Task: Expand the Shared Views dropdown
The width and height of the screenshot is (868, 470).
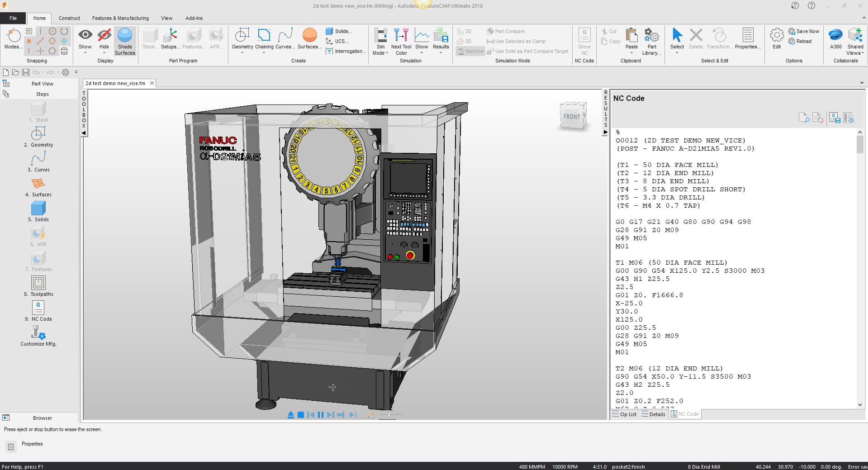Action: click(855, 41)
